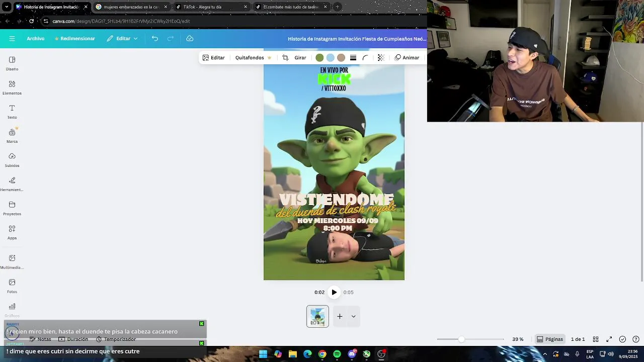The image size is (644, 362).
Task: Open the Fotos panel
Action: (12, 286)
